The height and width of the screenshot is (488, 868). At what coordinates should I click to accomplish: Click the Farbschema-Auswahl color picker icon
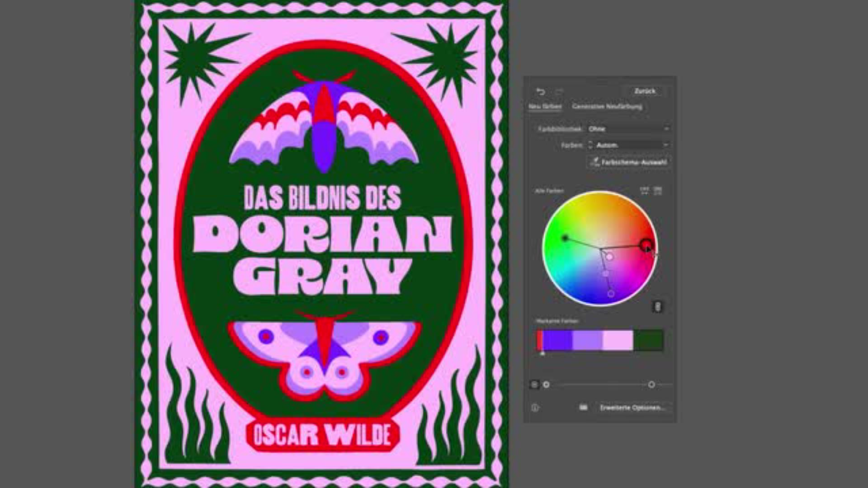(595, 162)
